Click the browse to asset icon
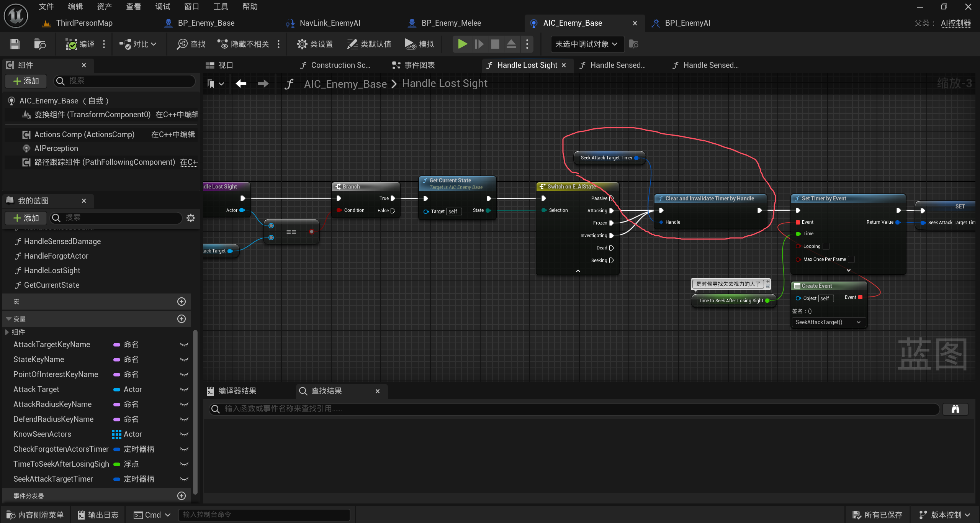980x523 pixels. click(39, 44)
